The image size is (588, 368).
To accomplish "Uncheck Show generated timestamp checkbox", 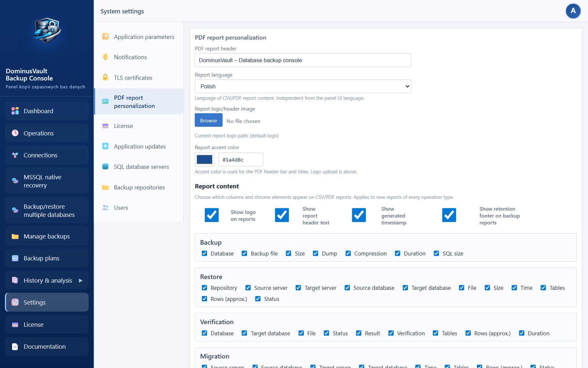I will pyautogui.click(x=359, y=215).
